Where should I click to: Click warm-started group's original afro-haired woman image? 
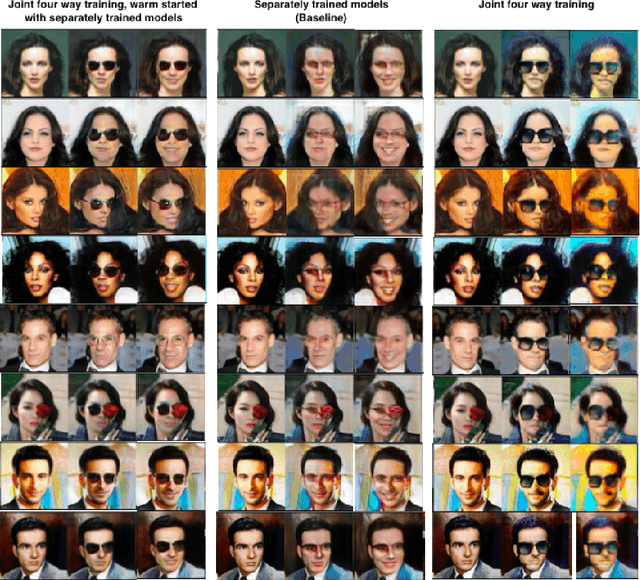[36, 269]
